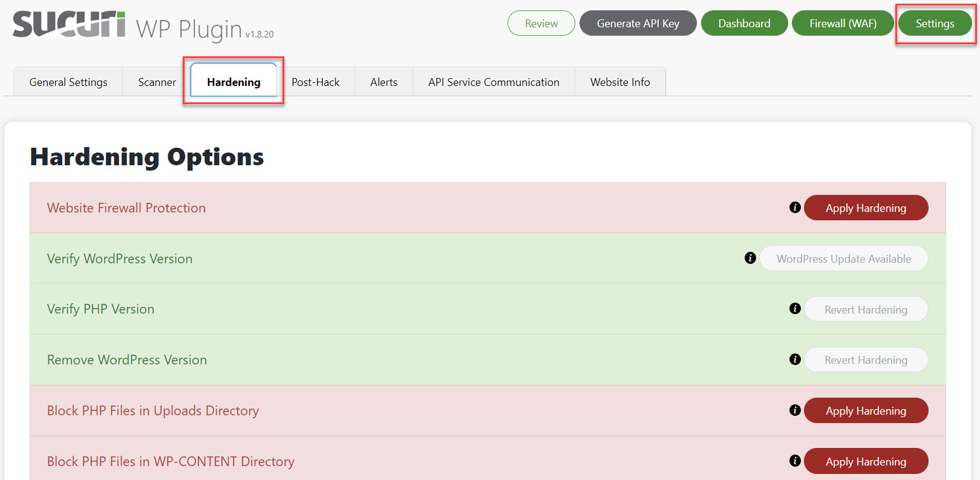Select the Hardening tab
This screenshot has width=980, height=480.
point(234,82)
